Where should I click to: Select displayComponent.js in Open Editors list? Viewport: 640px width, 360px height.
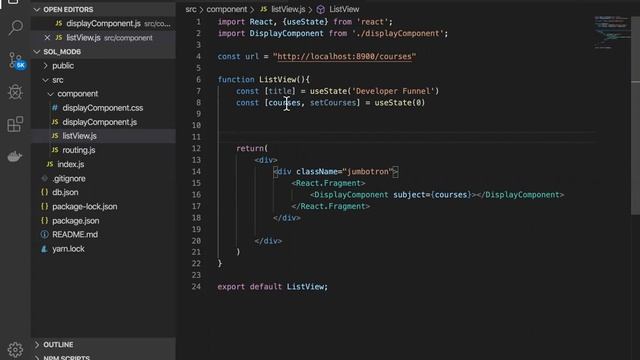(103, 24)
